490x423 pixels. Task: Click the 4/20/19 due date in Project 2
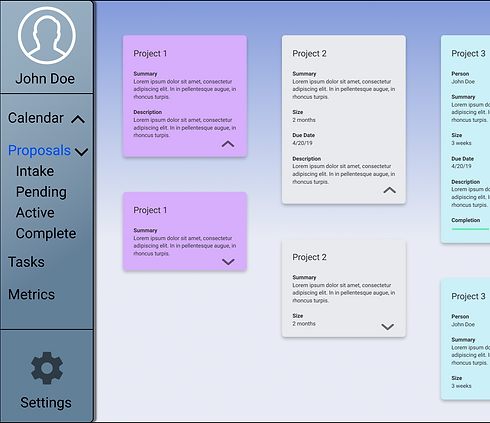click(302, 143)
